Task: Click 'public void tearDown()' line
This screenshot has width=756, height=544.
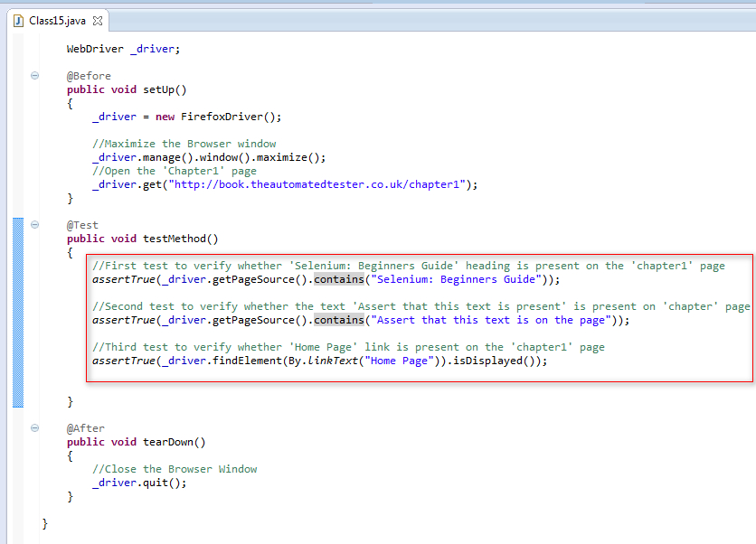Action: point(136,442)
